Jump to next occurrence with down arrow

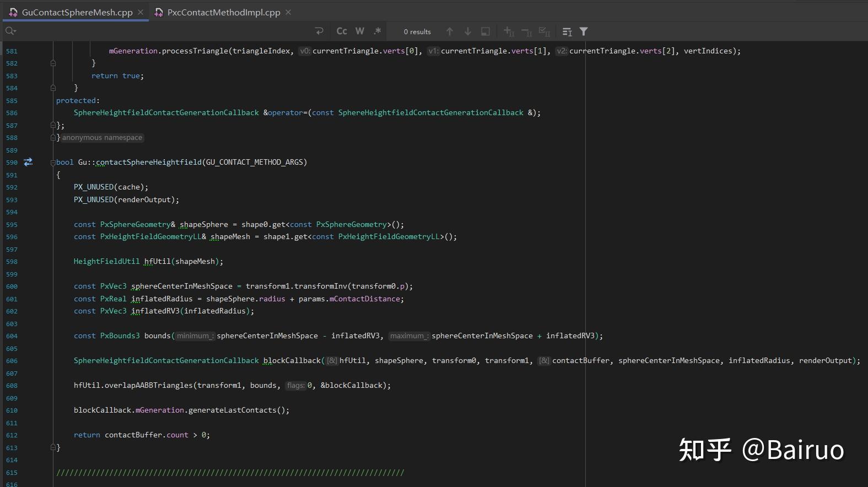(x=468, y=31)
